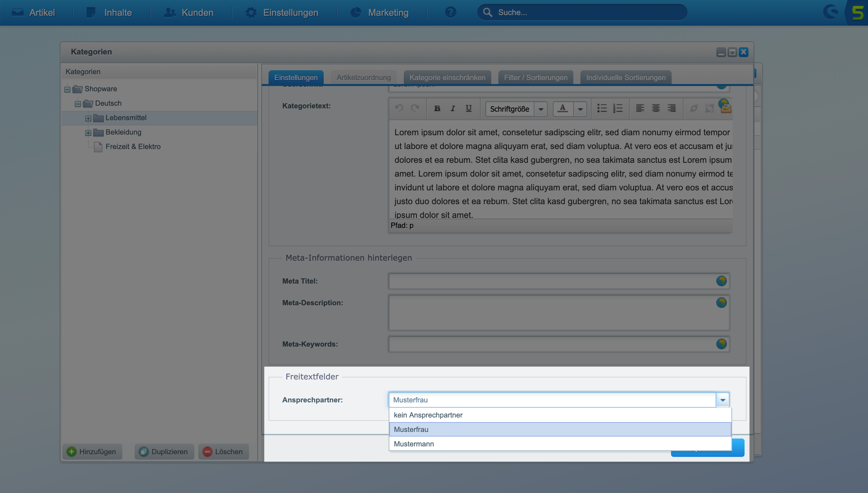Image resolution: width=868 pixels, height=493 pixels.
Task: Click the blue Shopware swirl logo
Action: pos(830,12)
